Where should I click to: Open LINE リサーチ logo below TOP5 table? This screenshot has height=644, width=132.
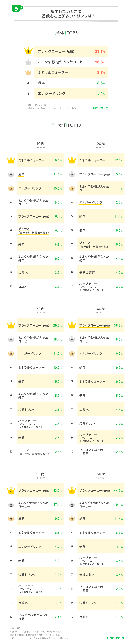click(99, 108)
